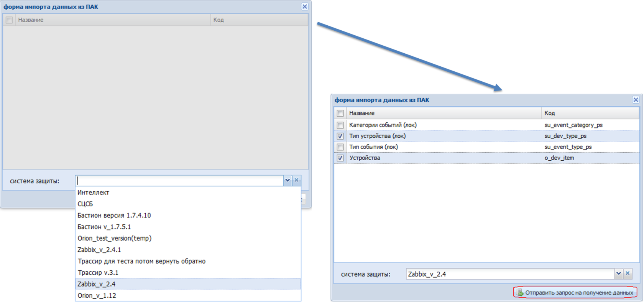Viewport: 644px width, 303px height.
Task: Sort left table by Код column
Action: point(260,20)
